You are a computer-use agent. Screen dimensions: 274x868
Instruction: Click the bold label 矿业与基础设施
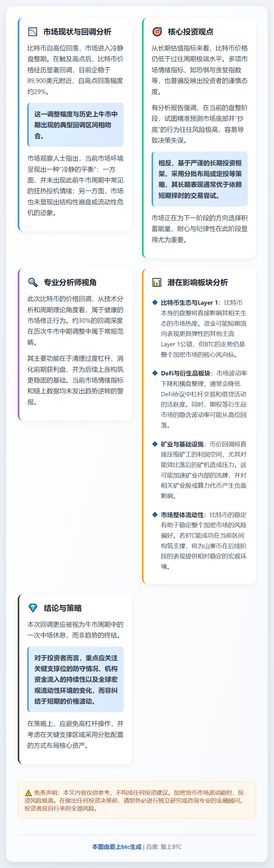[x=182, y=444]
